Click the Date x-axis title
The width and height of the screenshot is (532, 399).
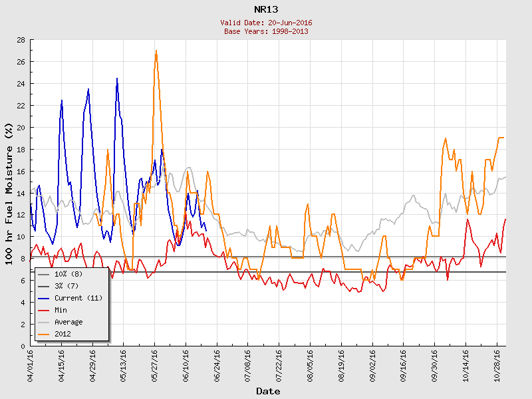(268, 391)
